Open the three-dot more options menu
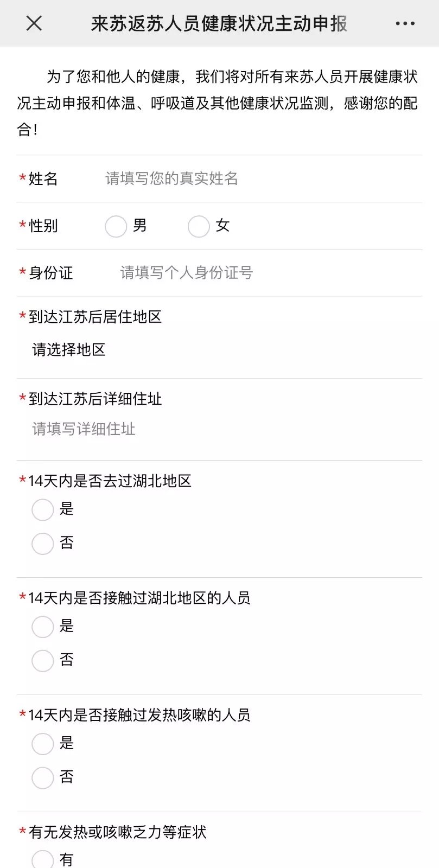439x868 pixels. pos(405,23)
